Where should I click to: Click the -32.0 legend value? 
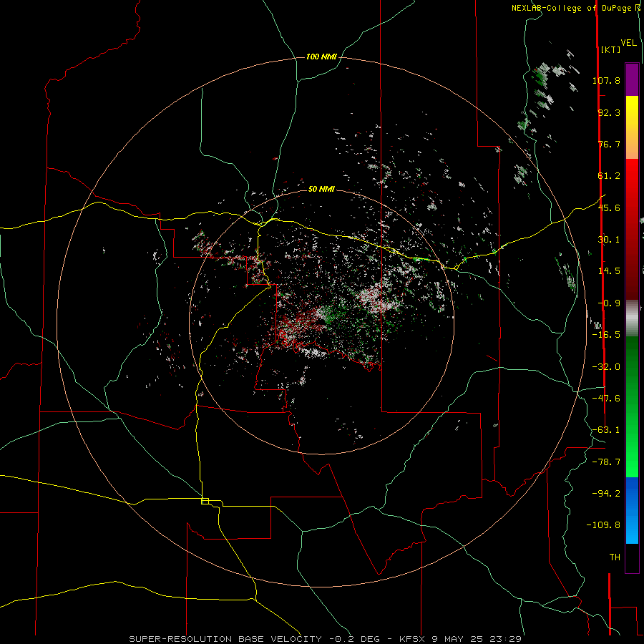coord(606,367)
